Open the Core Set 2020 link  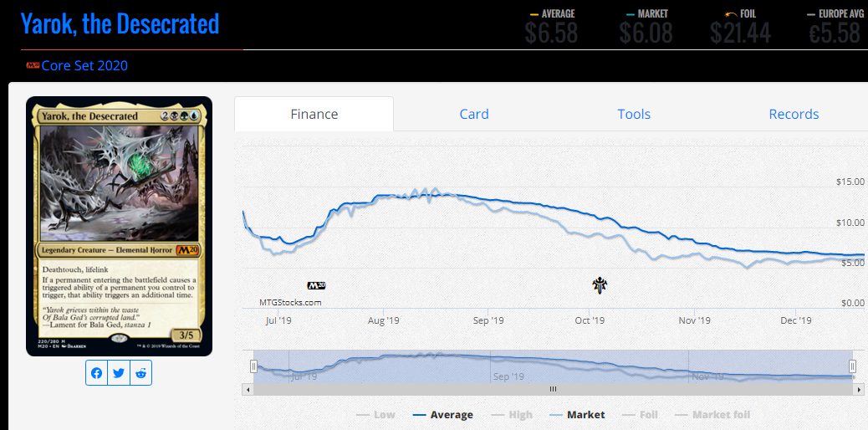coord(84,66)
